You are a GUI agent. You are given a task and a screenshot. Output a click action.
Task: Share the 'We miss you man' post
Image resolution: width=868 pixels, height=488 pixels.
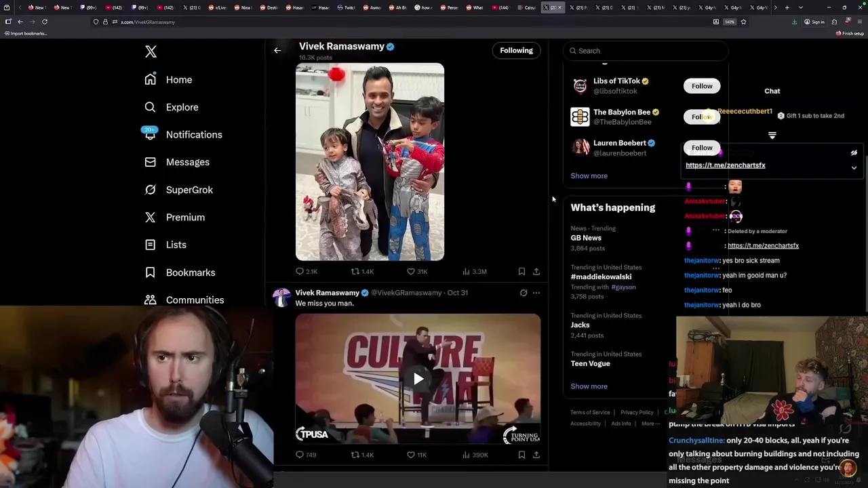pos(536,455)
